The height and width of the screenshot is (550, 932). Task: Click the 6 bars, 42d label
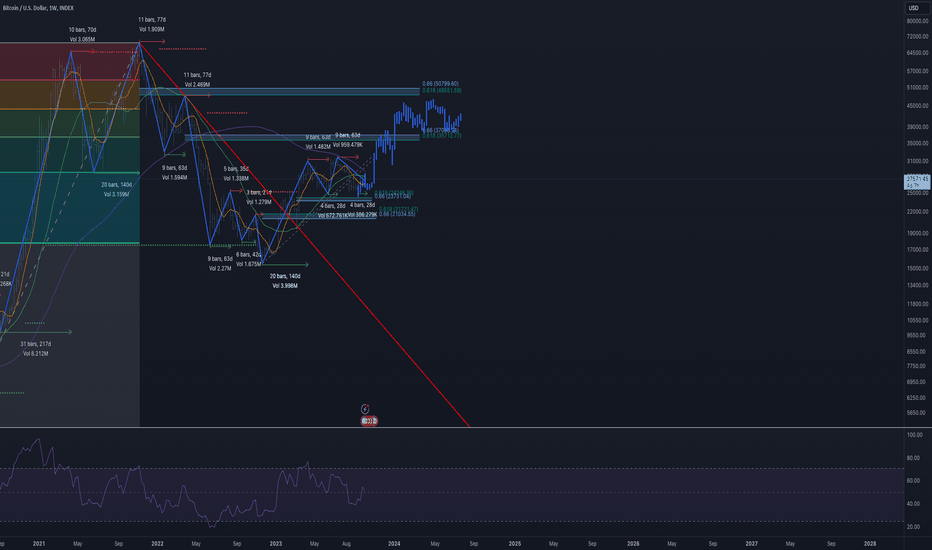coord(248,254)
